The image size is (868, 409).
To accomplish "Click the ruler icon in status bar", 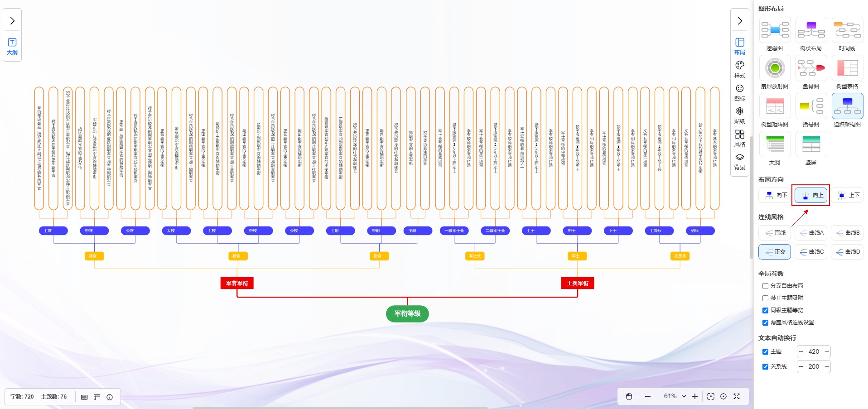I will pyautogui.click(x=97, y=397).
